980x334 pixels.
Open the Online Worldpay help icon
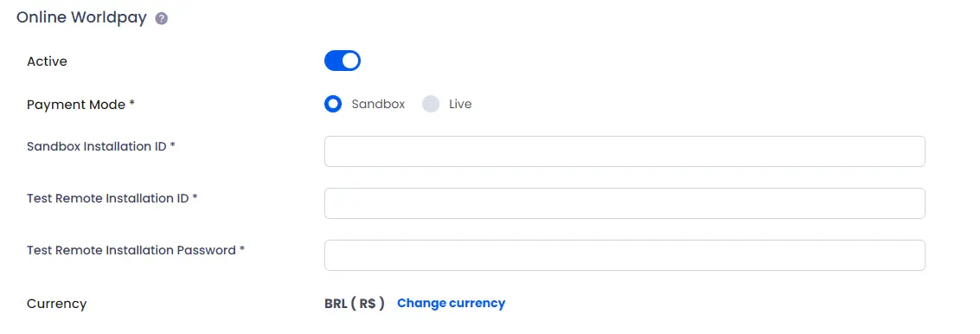[161, 19]
